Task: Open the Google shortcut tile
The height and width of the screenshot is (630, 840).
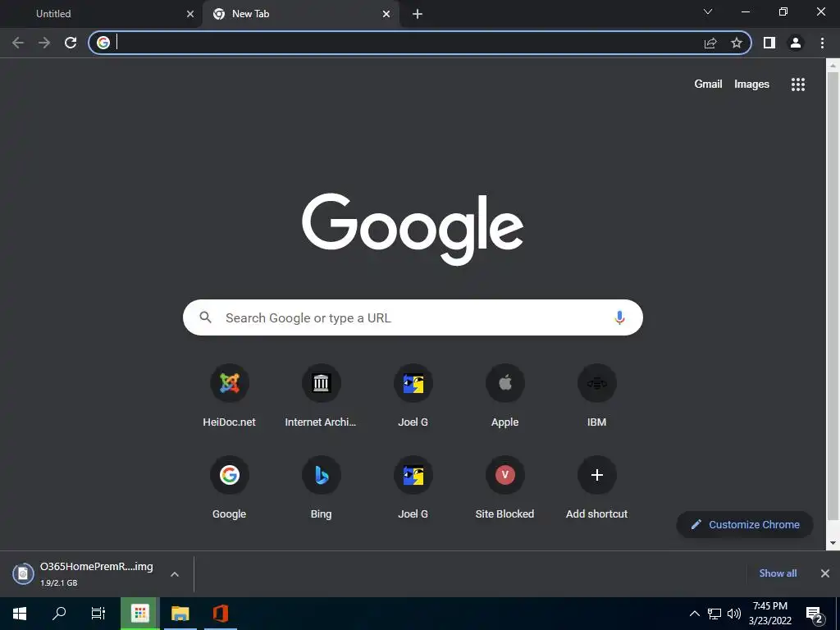Action: tap(230, 487)
